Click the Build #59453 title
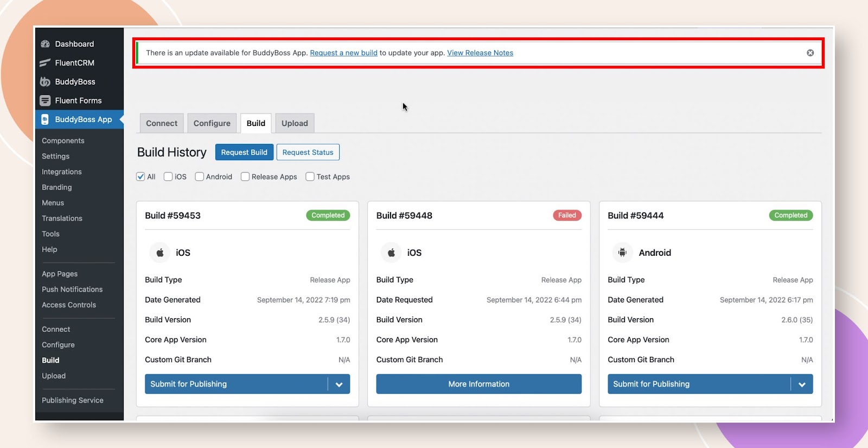This screenshot has height=448, width=868. 173,216
